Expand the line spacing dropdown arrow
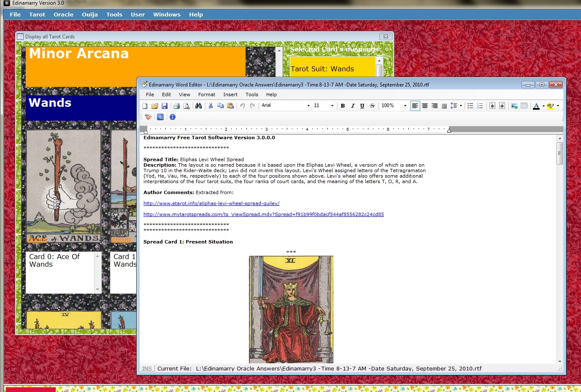The image size is (581, 392). coord(461,106)
